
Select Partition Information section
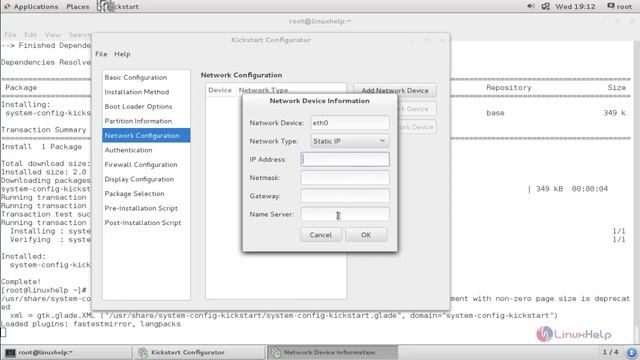pyautogui.click(x=146, y=121)
